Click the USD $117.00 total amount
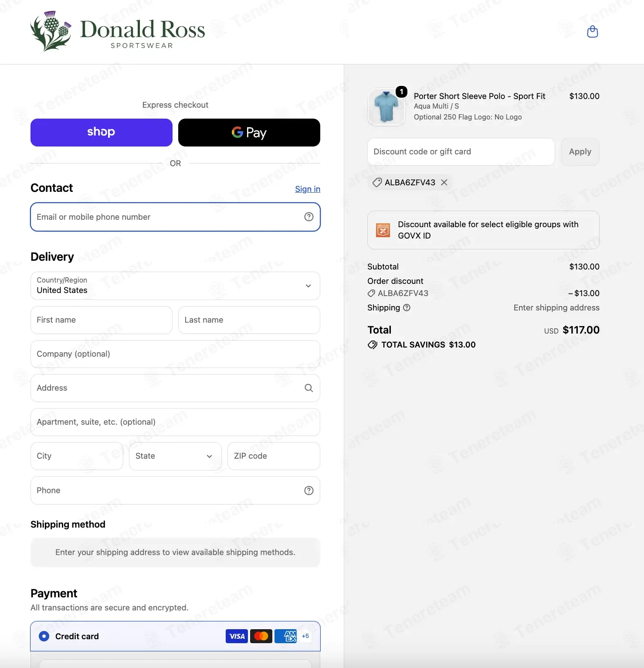 click(572, 330)
